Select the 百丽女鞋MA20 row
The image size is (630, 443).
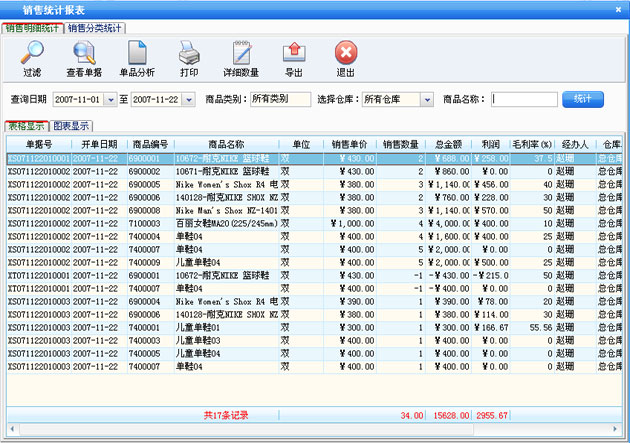(x=225, y=224)
